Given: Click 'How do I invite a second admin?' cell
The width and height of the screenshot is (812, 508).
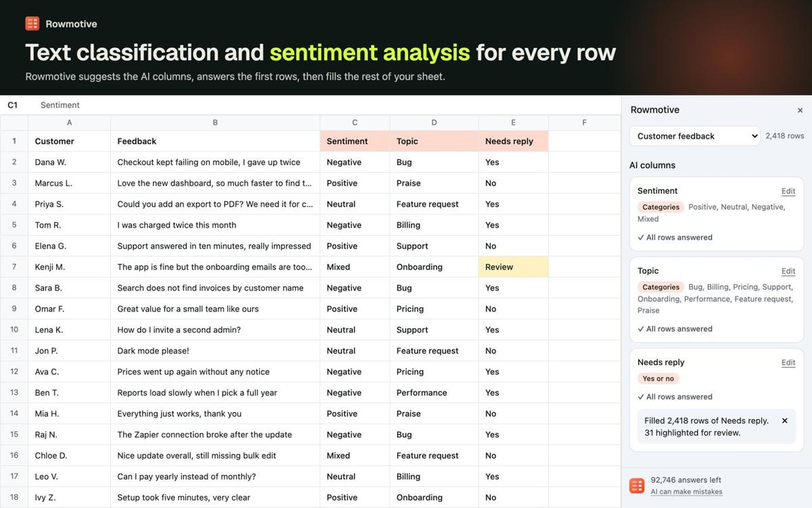Looking at the screenshot, I should click(x=215, y=330).
